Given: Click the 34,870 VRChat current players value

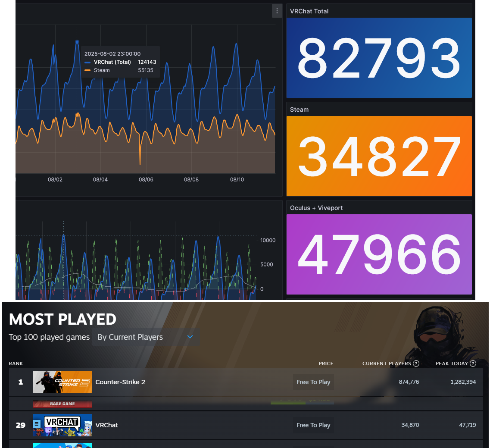Looking at the screenshot, I should (410, 425).
